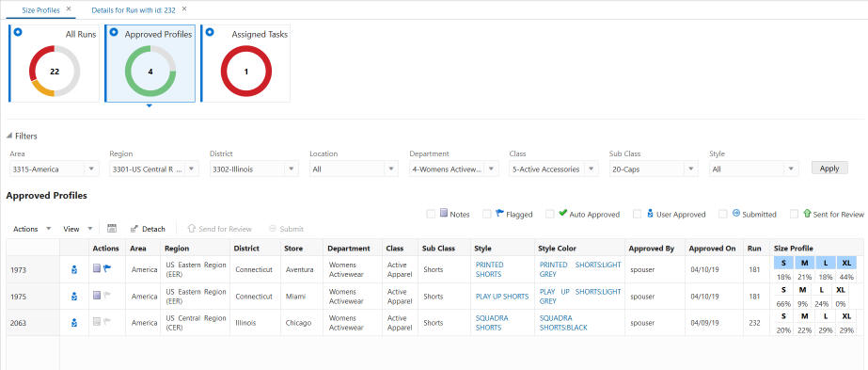Click the Approved Profiles green donut chart
The height and width of the screenshot is (370, 868).
tap(150, 71)
